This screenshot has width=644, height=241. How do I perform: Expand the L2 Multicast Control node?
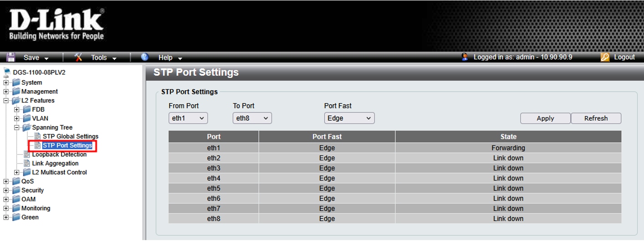coord(16,172)
